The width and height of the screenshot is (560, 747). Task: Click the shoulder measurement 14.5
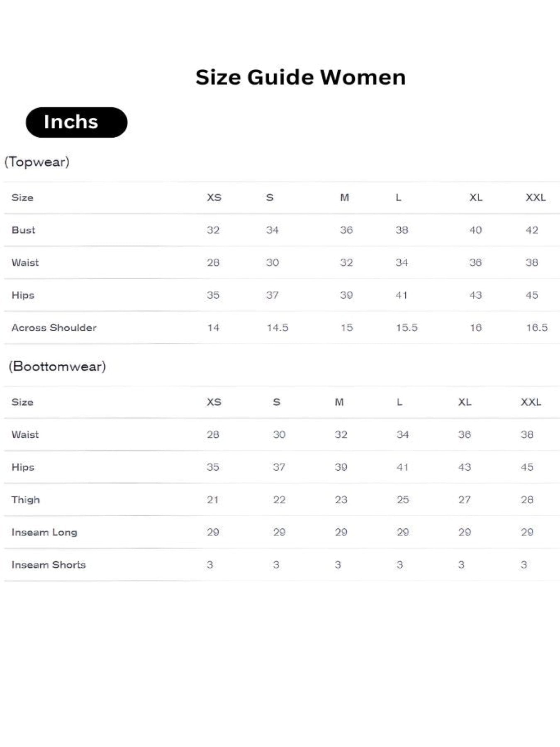[277, 328]
